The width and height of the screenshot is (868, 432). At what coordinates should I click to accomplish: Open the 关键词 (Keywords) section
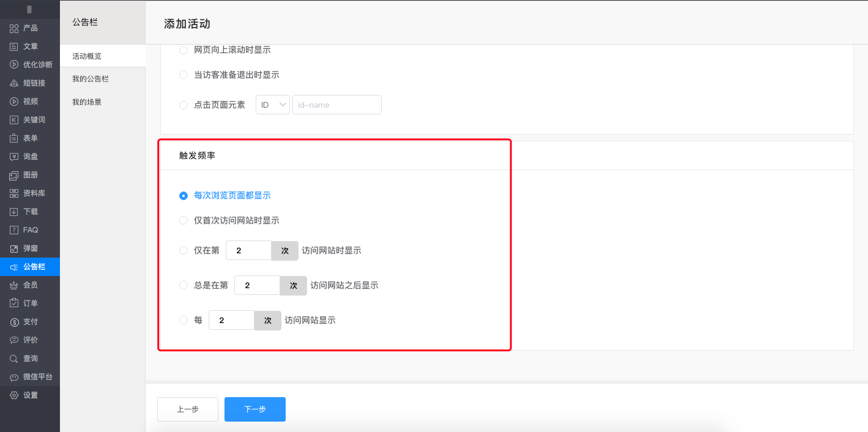tap(29, 119)
